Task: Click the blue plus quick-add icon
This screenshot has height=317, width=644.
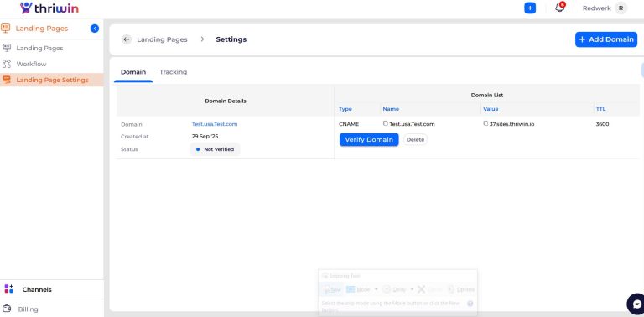Action: (x=530, y=8)
